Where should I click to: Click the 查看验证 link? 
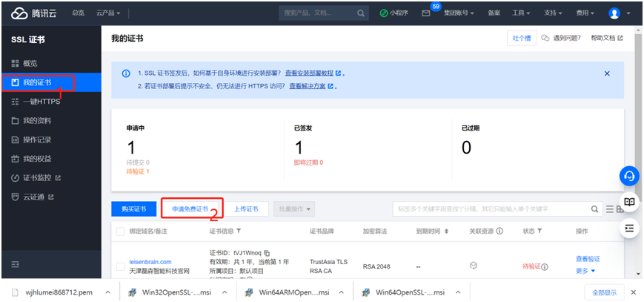(x=588, y=259)
